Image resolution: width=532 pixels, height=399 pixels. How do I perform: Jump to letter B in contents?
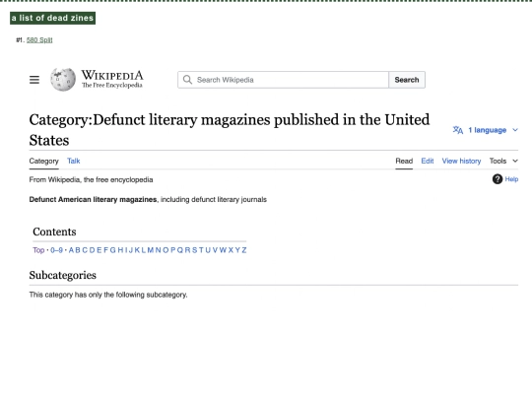coord(78,250)
